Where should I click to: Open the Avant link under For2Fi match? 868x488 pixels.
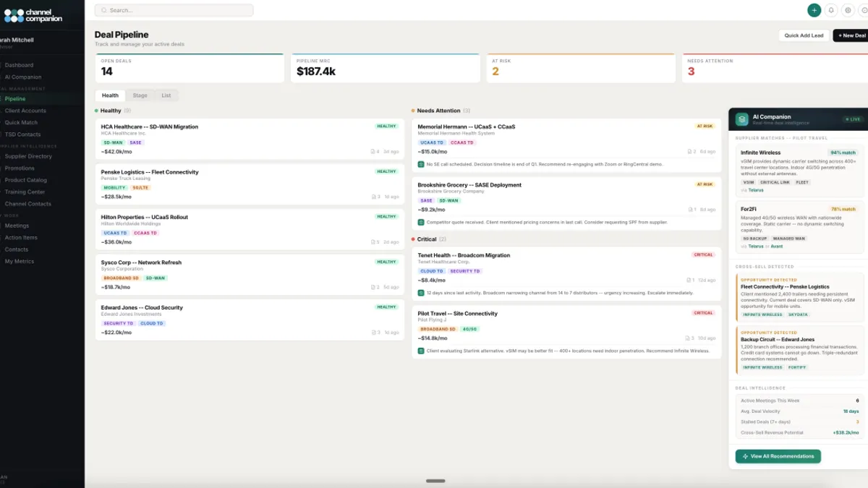pyautogui.click(x=777, y=247)
